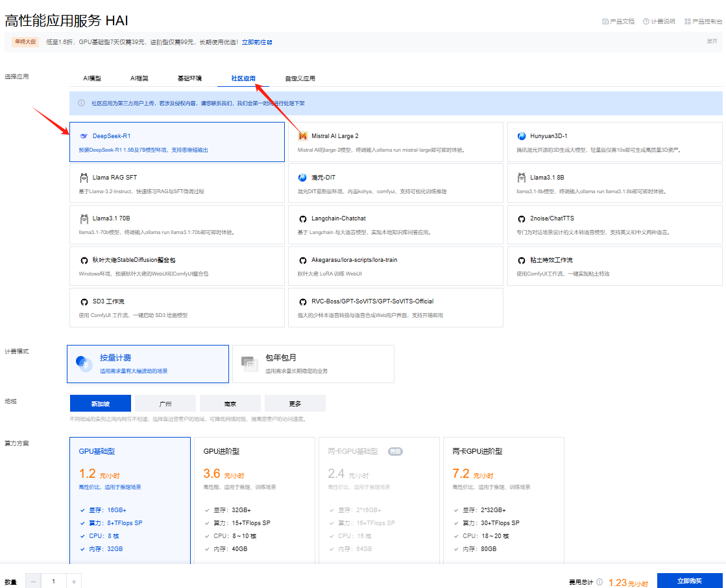726x588 pixels.
Task: Click the 混元-DIT blue logo icon
Action: [303, 178]
